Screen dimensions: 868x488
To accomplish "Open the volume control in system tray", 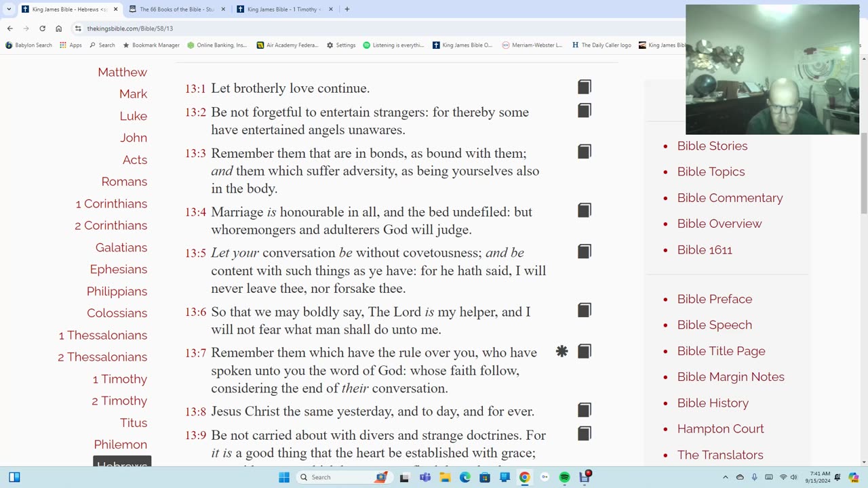I will tap(794, 477).
